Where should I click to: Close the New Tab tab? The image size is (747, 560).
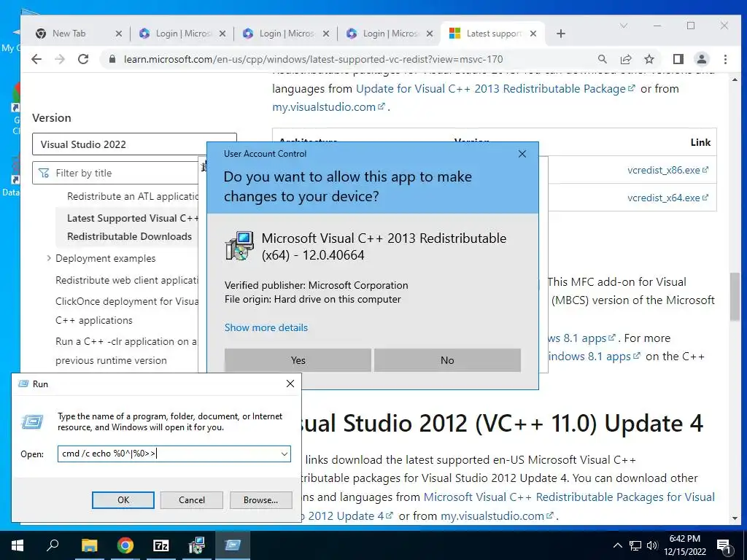coord(119,34)
